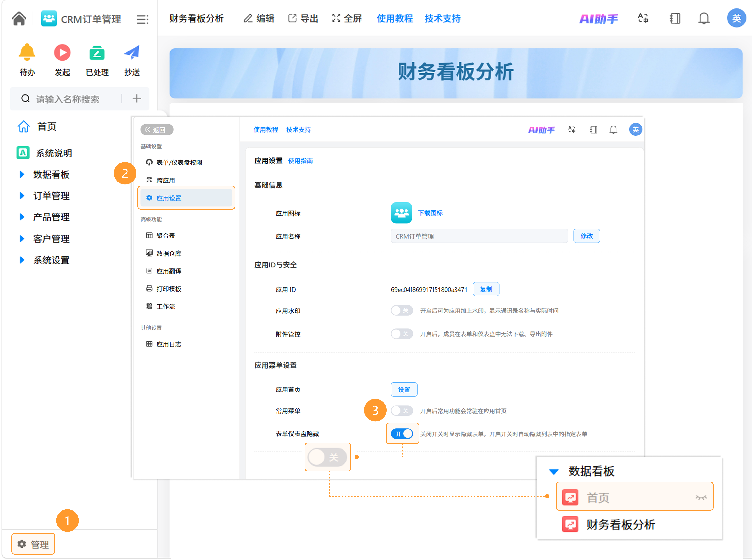752x560 pixels.
Task: Click bell icon in settings panel header
Action: 613,129
